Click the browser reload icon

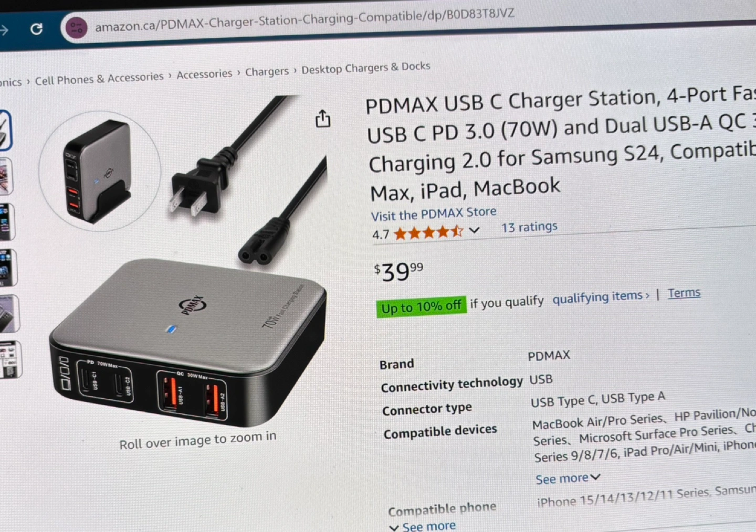pyautogui.click(x=36, y=29)
